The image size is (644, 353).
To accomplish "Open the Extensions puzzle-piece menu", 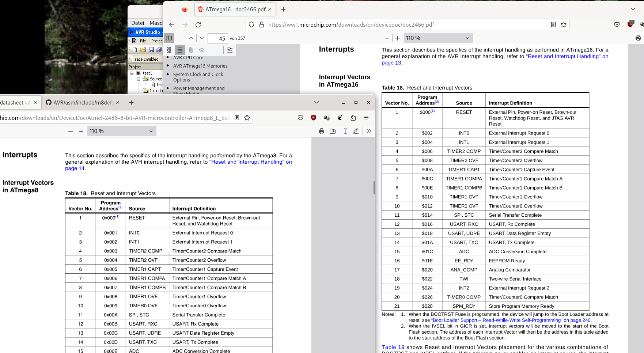I will click(353, 118).
